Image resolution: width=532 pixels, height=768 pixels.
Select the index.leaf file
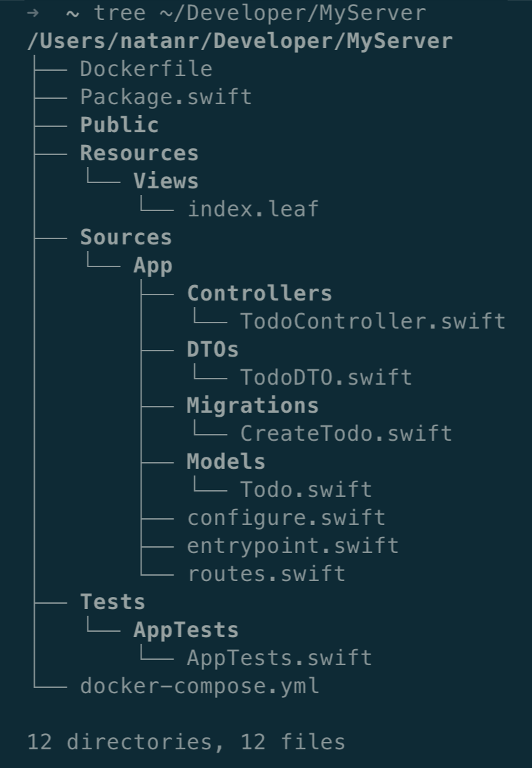(x=253, y=209)
